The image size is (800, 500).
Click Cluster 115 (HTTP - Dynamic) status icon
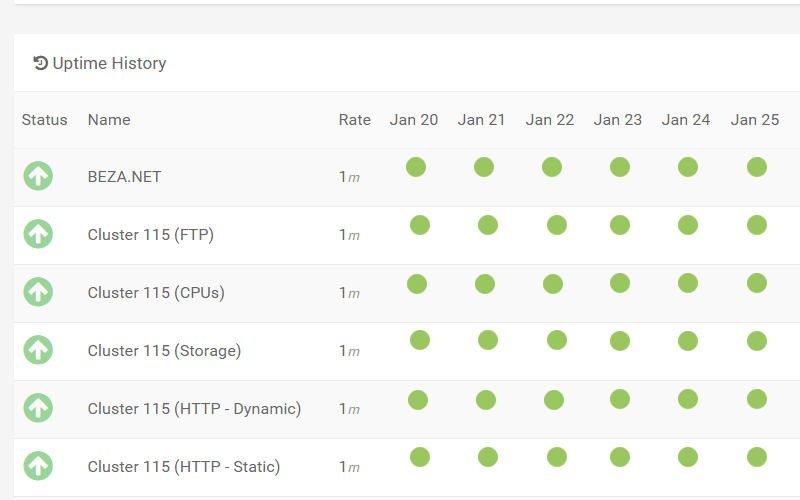38,408
